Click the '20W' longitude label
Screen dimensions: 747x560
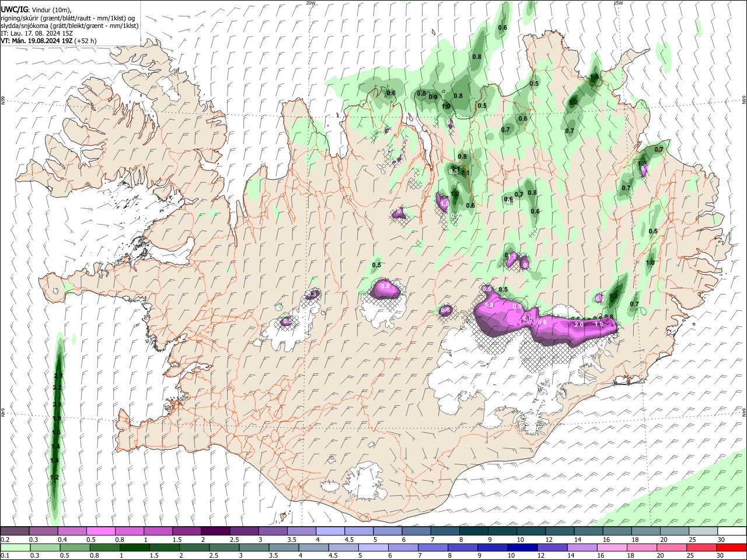(310, 3)
